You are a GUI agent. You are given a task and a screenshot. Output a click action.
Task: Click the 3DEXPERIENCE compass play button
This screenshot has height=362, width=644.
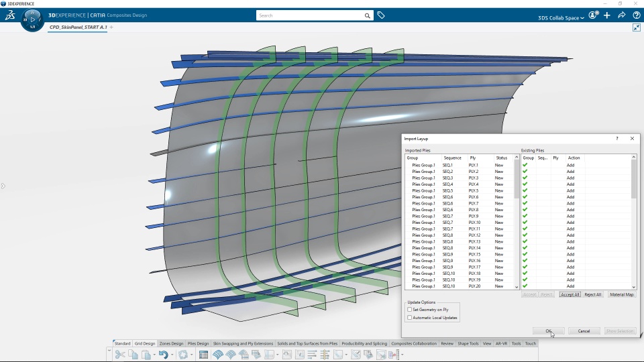pyautogui.click(x=32, y=19)
